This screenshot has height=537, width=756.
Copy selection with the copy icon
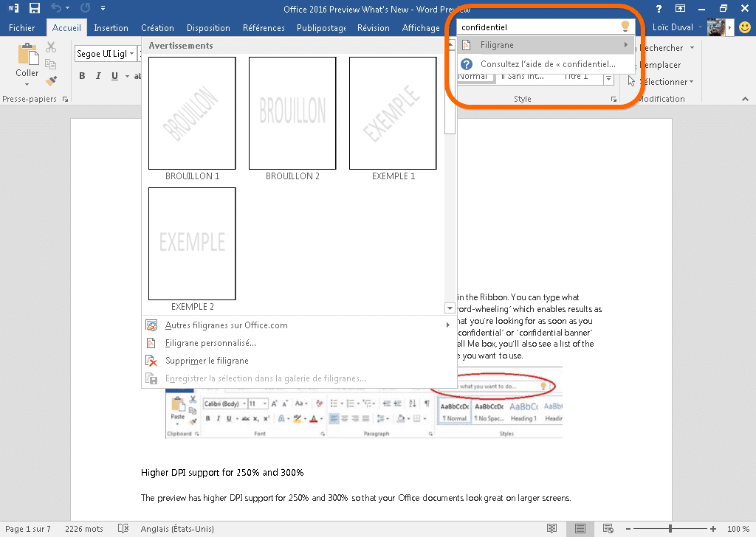click(51, 63)
